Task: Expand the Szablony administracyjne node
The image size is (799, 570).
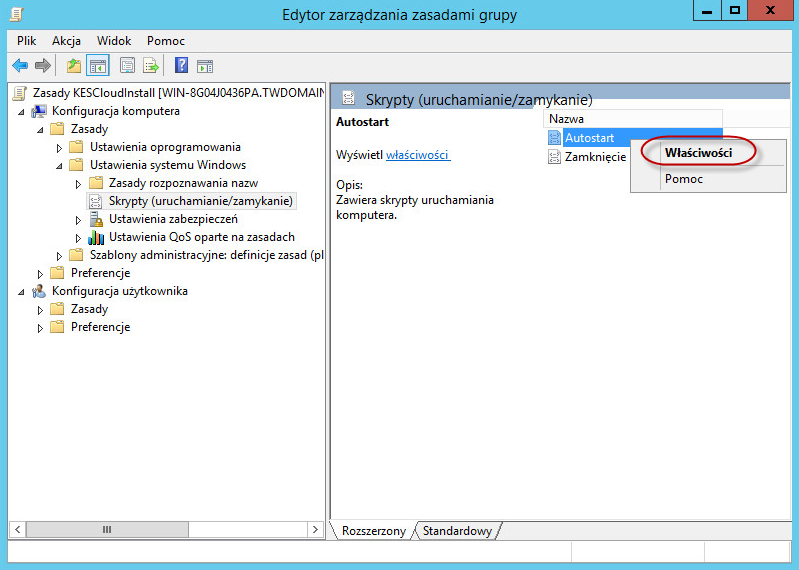Action: pyautogui.click(x=59, y=256)
